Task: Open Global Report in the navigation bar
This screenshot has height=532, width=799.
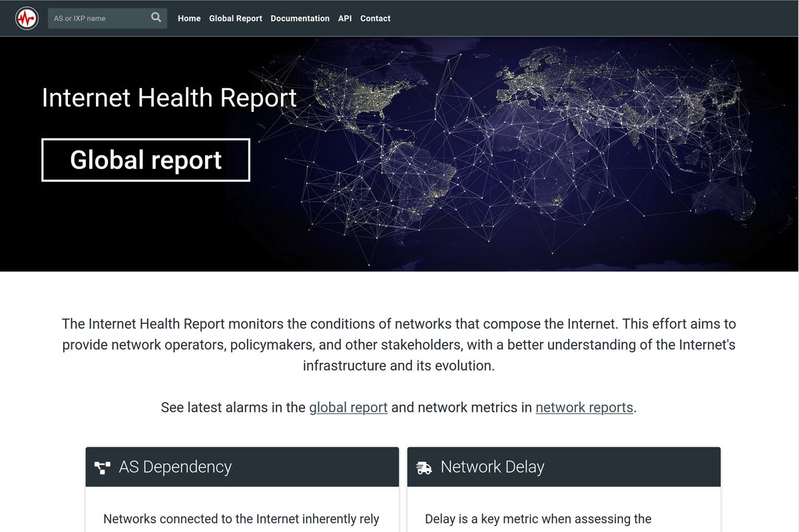Action: click(x=236, y=19)
